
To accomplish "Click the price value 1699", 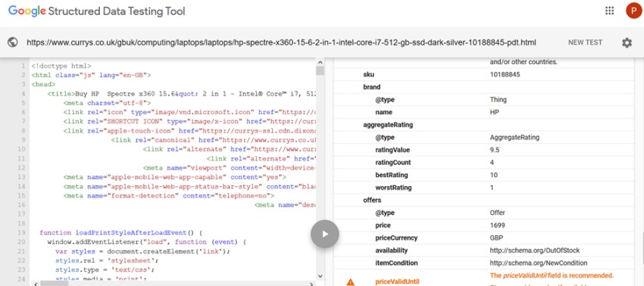I will pyautogui.click(x=497, y=225).
